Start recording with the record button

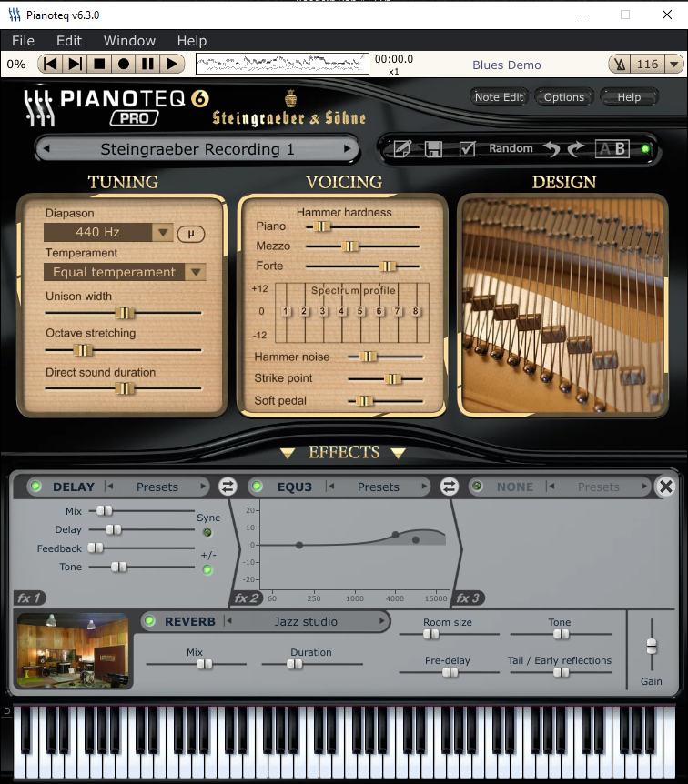point(123,64)
